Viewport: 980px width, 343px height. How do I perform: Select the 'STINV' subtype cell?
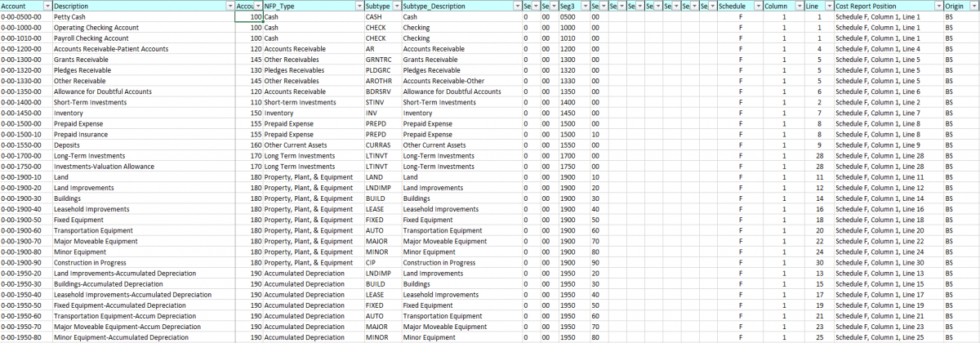[382, 102]
